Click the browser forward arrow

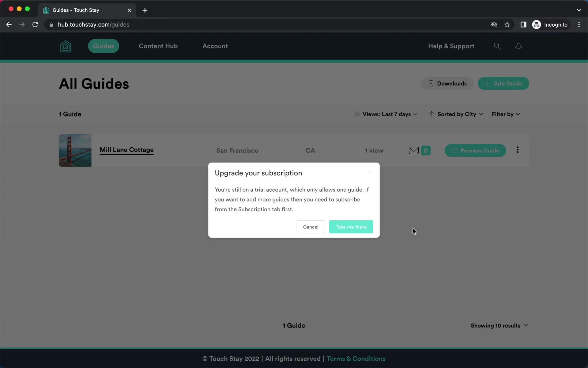22,25
